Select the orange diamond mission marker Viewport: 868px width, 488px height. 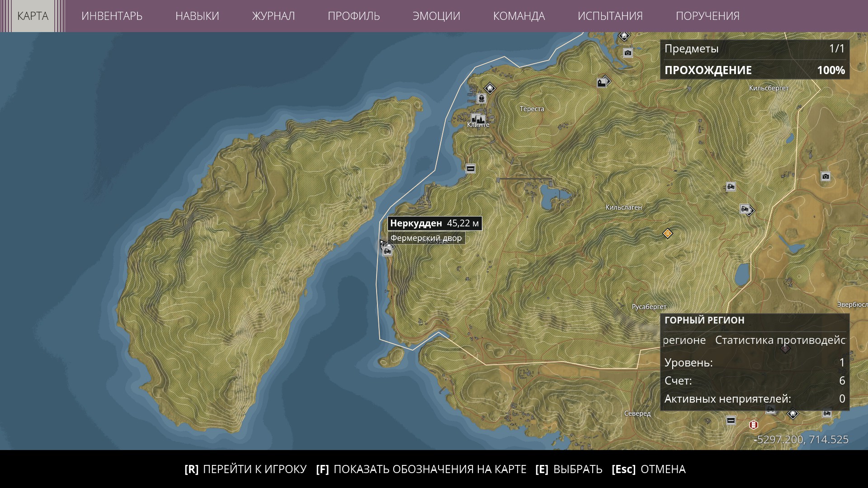(x=667, y=233)
